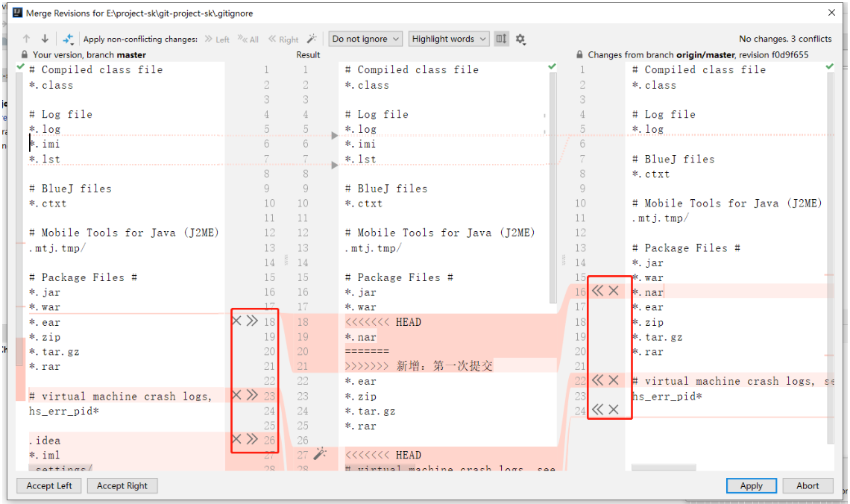Accept right change at line 24 (<< icon)
This screenshot has height=504, width=850.
(x=597, y=409)
